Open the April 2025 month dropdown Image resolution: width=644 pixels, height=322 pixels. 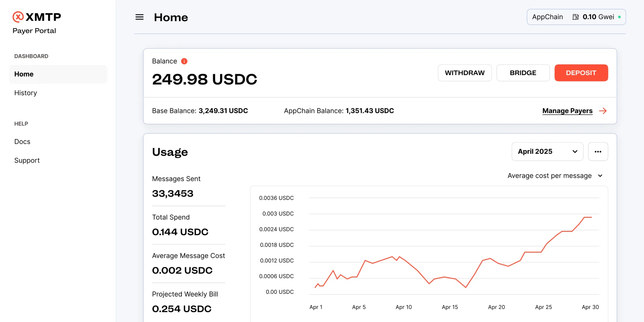click(547, 152)
